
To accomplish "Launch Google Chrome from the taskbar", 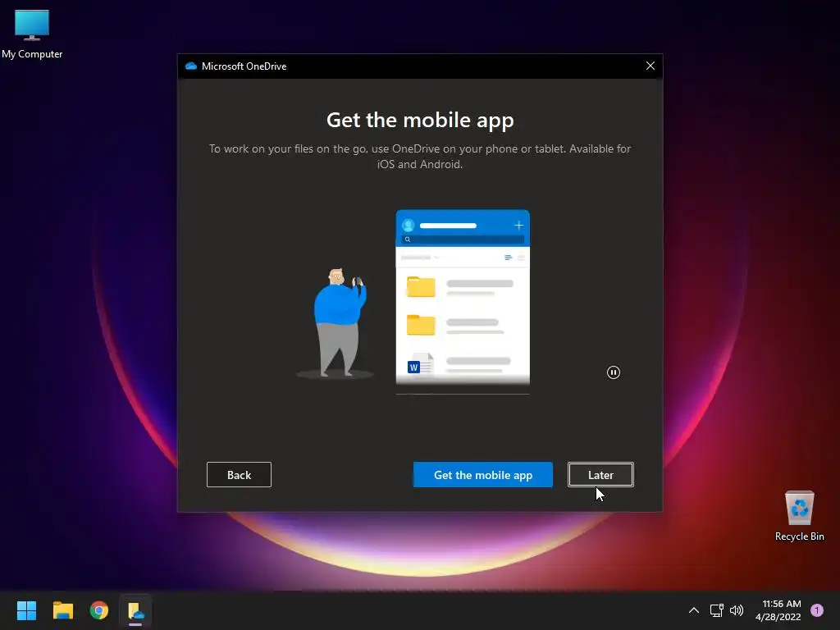I will click(99, 610).
